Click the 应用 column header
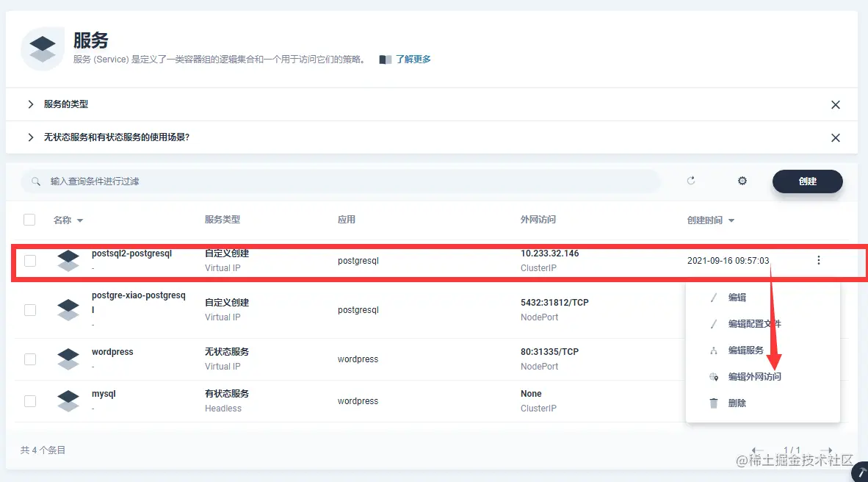 [x=347, y=220]
